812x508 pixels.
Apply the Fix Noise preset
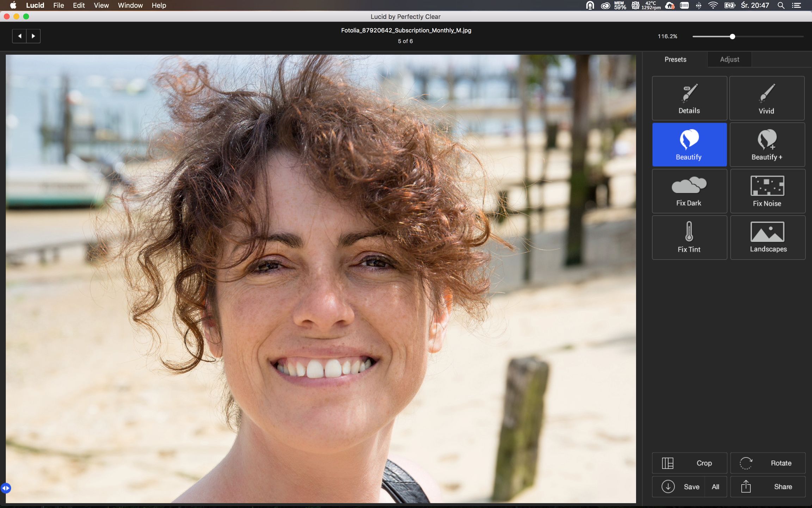767,191
